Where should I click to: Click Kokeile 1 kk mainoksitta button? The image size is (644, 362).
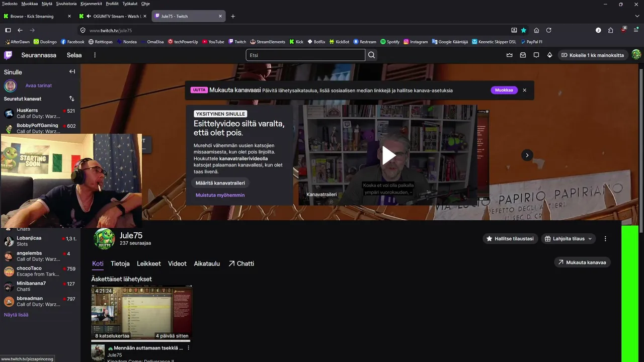(593, 55)
